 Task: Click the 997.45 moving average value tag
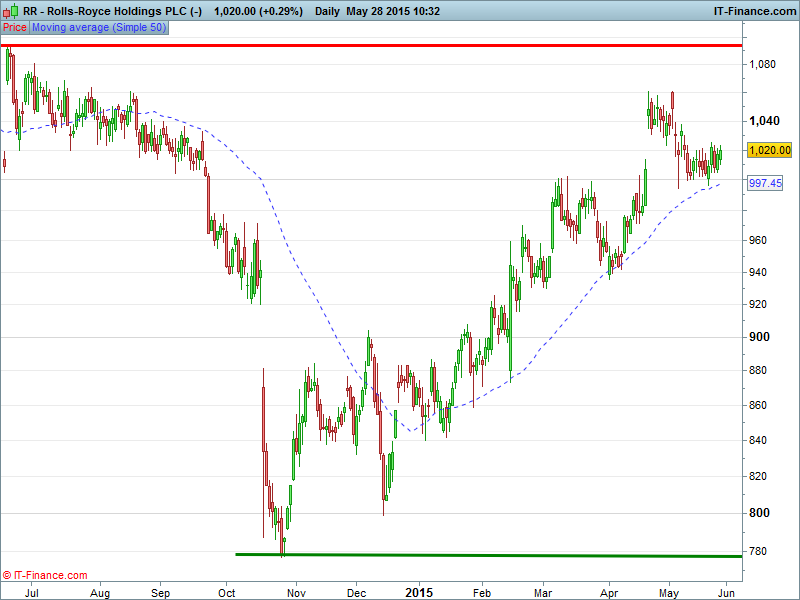coord(765,183)
